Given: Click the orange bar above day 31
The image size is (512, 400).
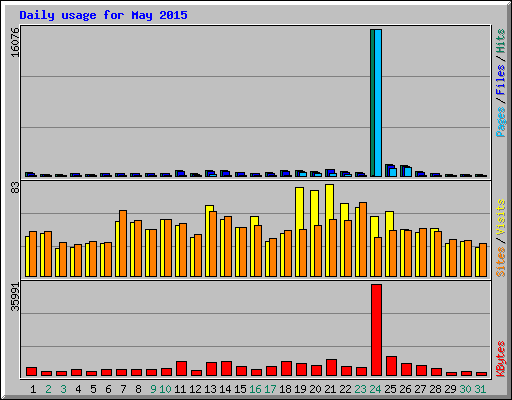Looking at the screenshot, I should pos(483,260).
